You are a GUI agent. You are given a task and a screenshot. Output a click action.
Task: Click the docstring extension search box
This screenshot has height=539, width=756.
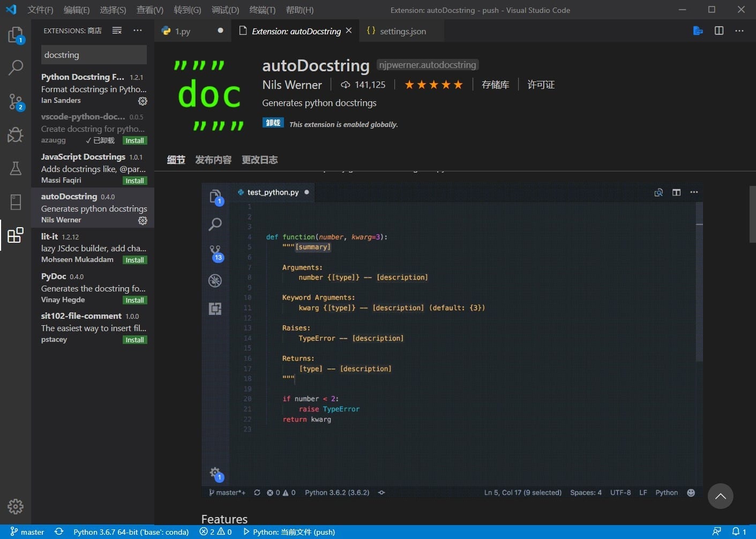(94, 55)
